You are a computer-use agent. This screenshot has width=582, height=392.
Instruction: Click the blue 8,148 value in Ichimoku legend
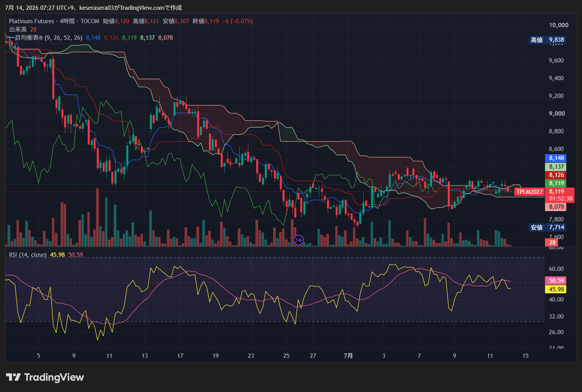(93, 38)
